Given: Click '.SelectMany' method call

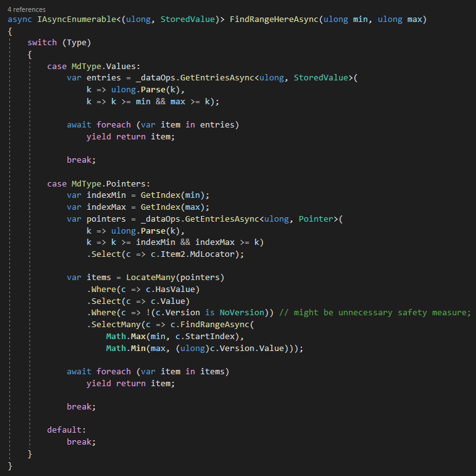Looking at the screenshot, I should 114,325.
